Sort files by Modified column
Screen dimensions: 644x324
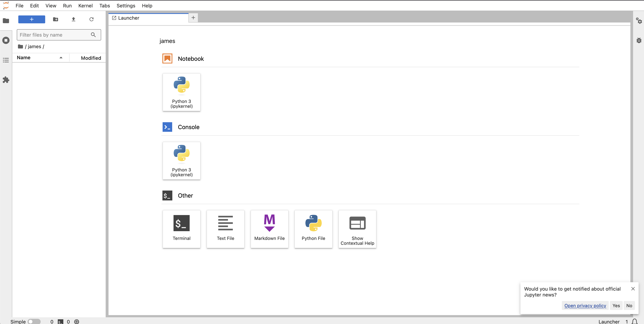click(x=91, y=58)
